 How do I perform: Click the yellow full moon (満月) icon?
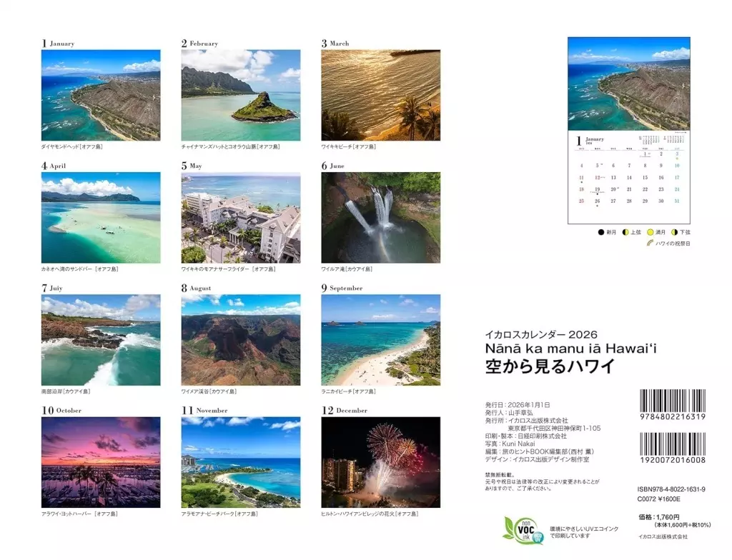(651, 232)
